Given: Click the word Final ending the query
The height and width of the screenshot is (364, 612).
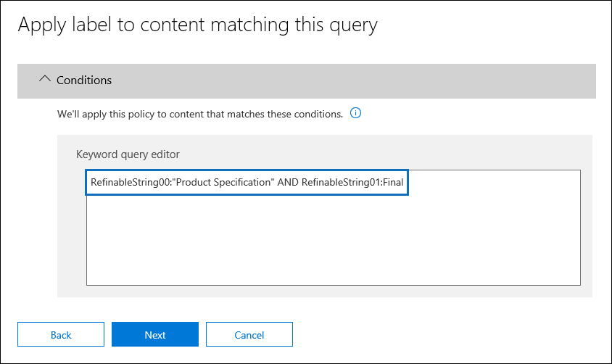Looking at the screenshot, I should coord(393,182).
